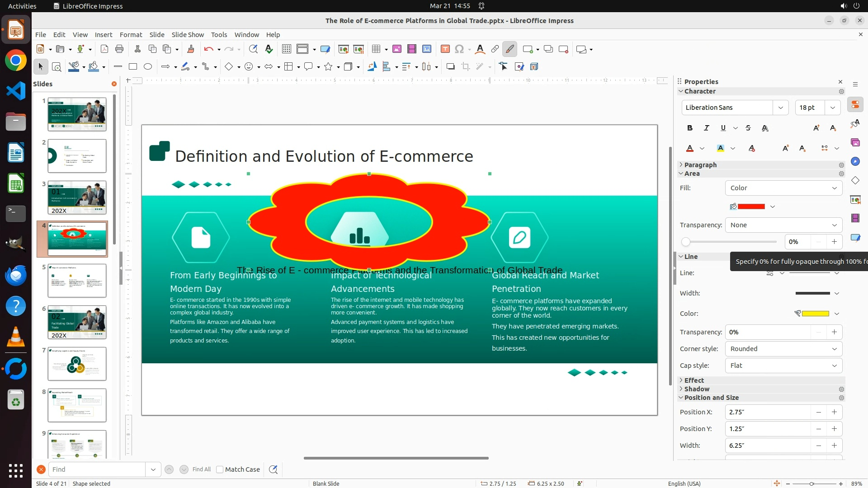The image size is (868, 488).
Task: Open the Corner style Rounded dropdown
Action: click(x=783, y=349)
